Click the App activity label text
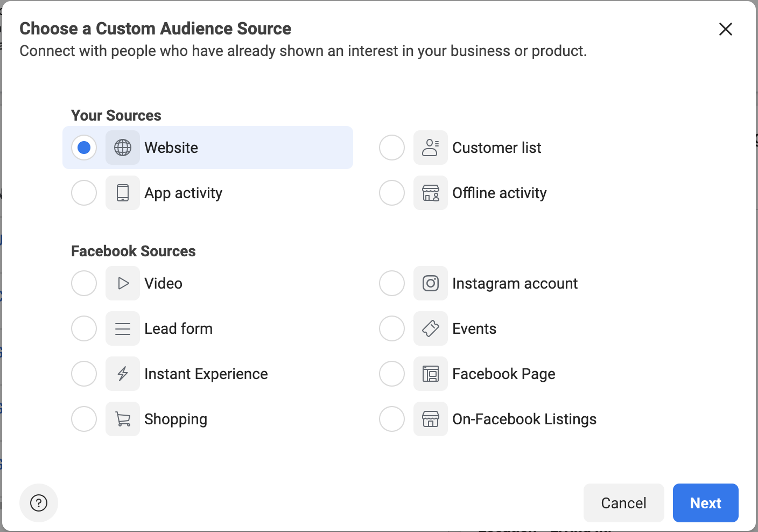 pyautogui.click(x=184, y=193)
